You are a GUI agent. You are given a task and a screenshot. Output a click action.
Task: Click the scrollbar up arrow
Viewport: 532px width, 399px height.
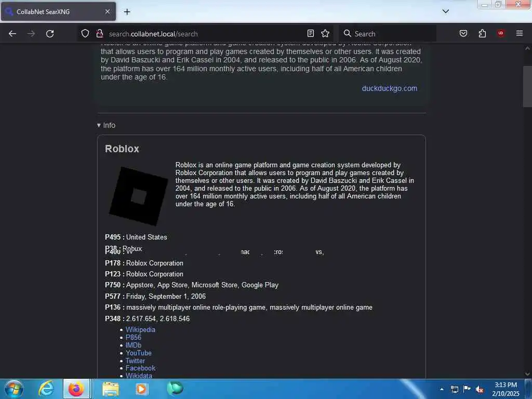tap(527, 48)
